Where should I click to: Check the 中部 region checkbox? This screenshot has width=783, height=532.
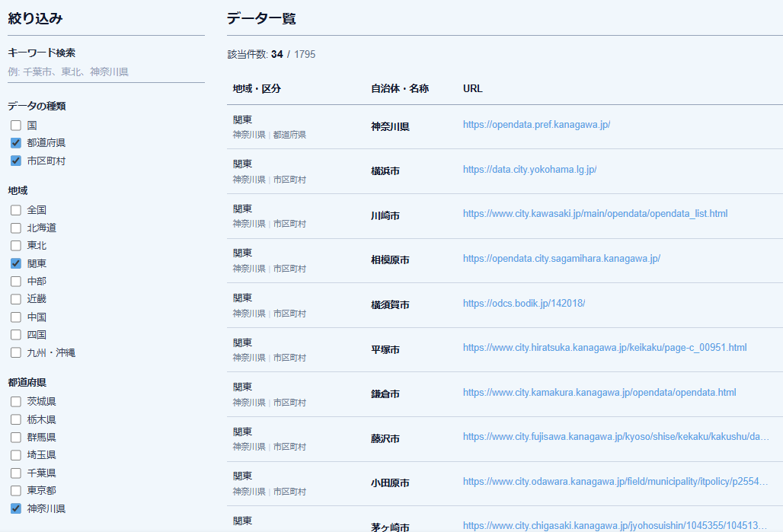pos(16,282)
